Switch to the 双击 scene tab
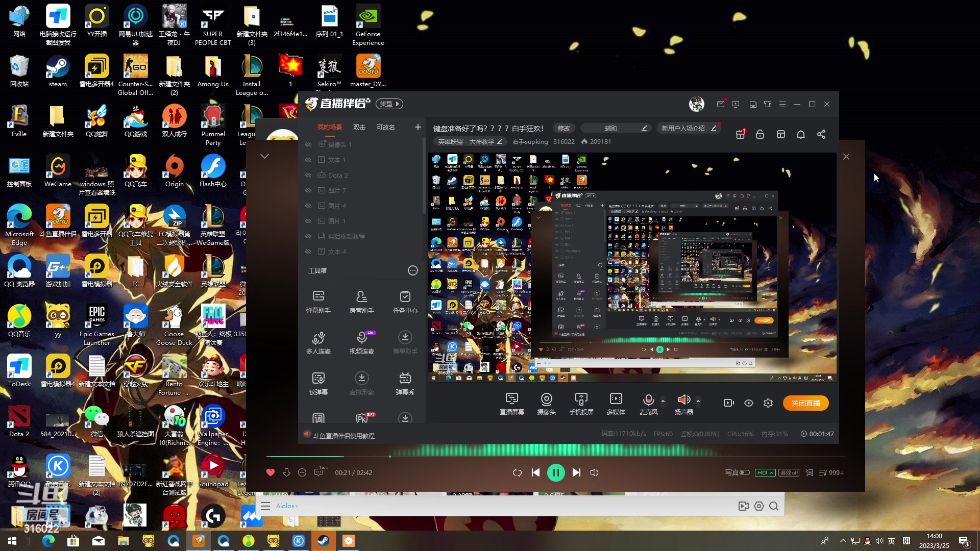Image resolution: width=980 pixels, height=551 pixels. (359, 127)
